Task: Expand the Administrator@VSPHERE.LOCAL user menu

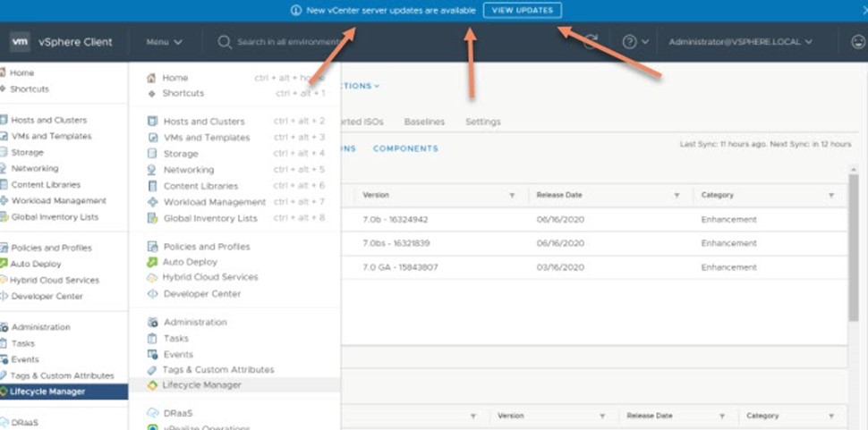Action: pos(740,42)
